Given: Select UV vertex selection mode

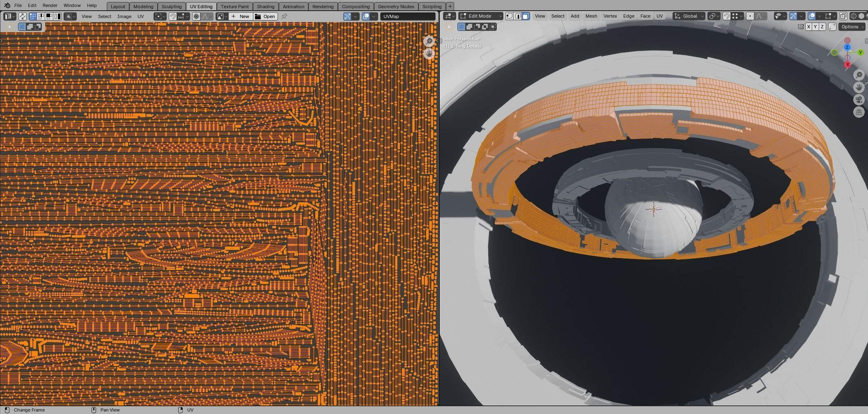Looking at the screenshot, I should pyautogui.click(x=32, y=16).
